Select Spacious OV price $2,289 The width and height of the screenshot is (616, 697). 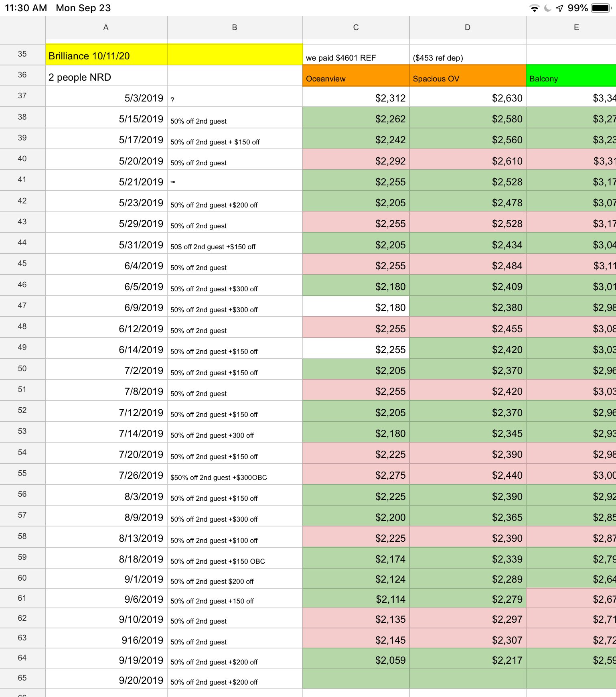coord(468,578)
